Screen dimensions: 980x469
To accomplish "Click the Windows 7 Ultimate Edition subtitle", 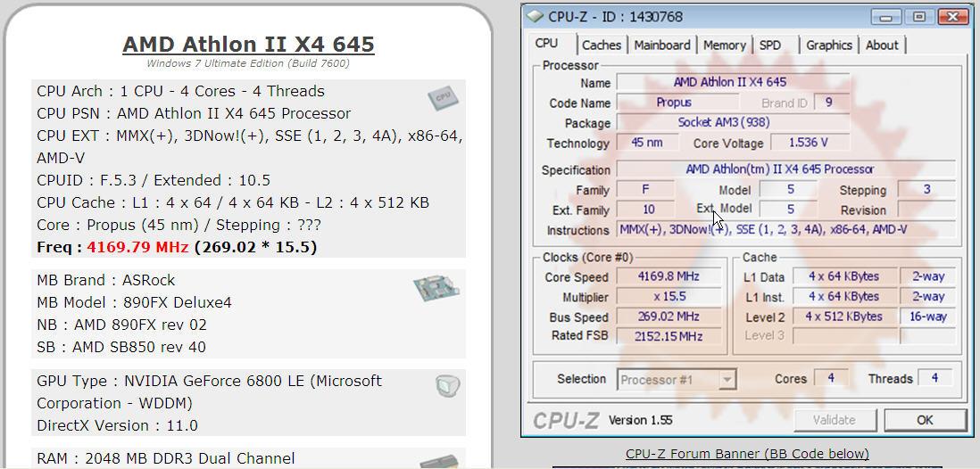I will (x=248, y=63).
